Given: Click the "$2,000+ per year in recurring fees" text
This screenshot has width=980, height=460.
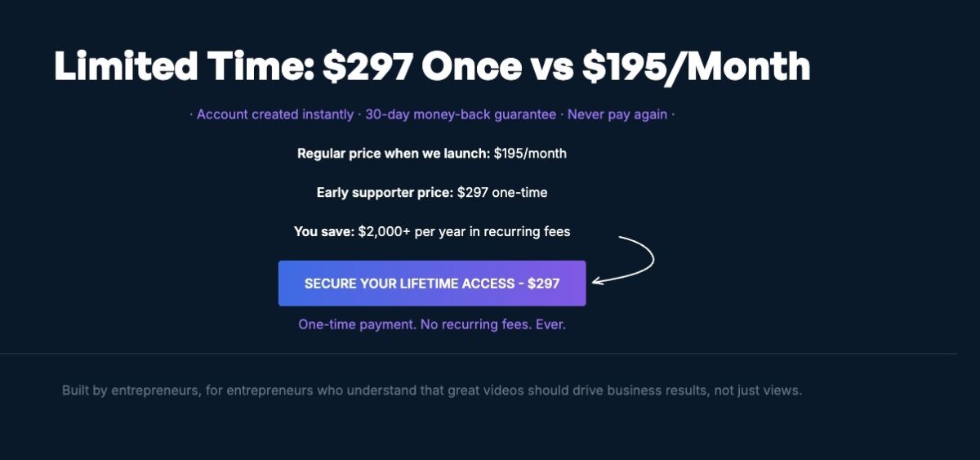Looking at the screenshot, I should point(464,232).
